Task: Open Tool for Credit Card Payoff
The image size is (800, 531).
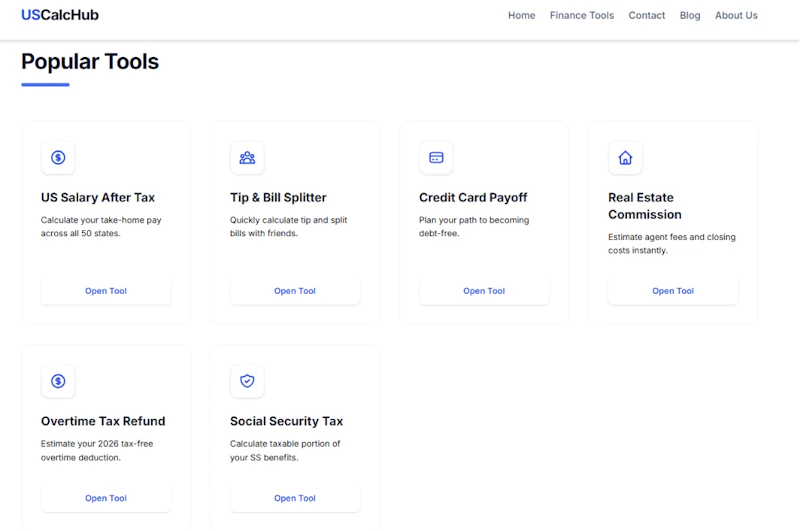Action: coord(484,291)
